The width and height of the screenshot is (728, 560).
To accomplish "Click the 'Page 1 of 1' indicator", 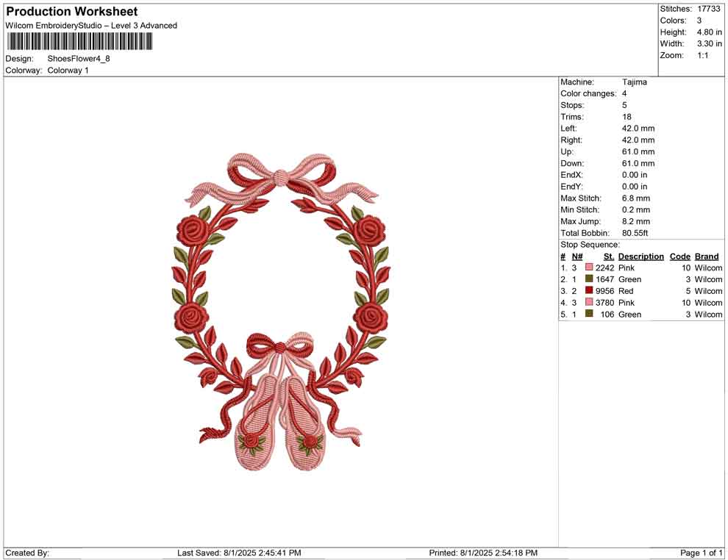I will pyautogui.click(x=701, y=553).
